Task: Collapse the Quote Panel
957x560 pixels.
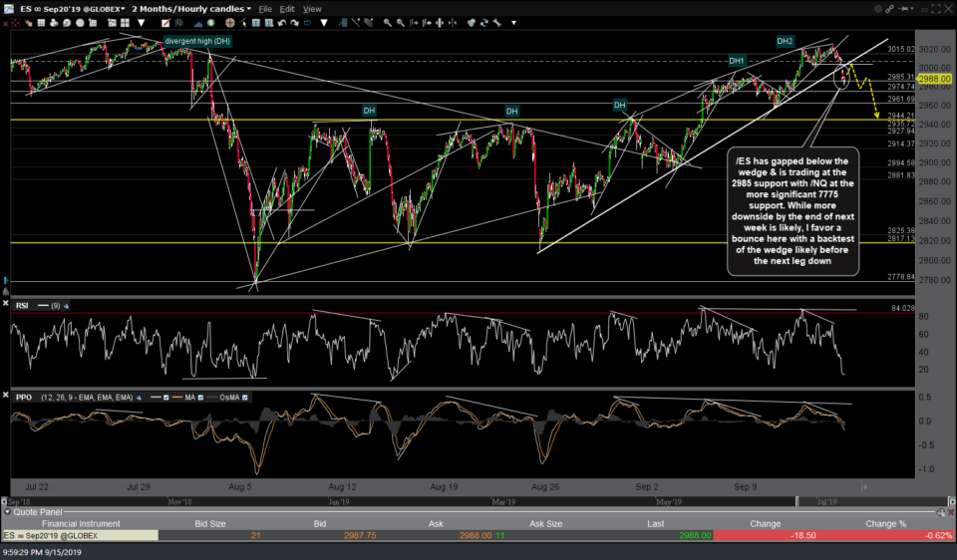Action: [7, 512]
